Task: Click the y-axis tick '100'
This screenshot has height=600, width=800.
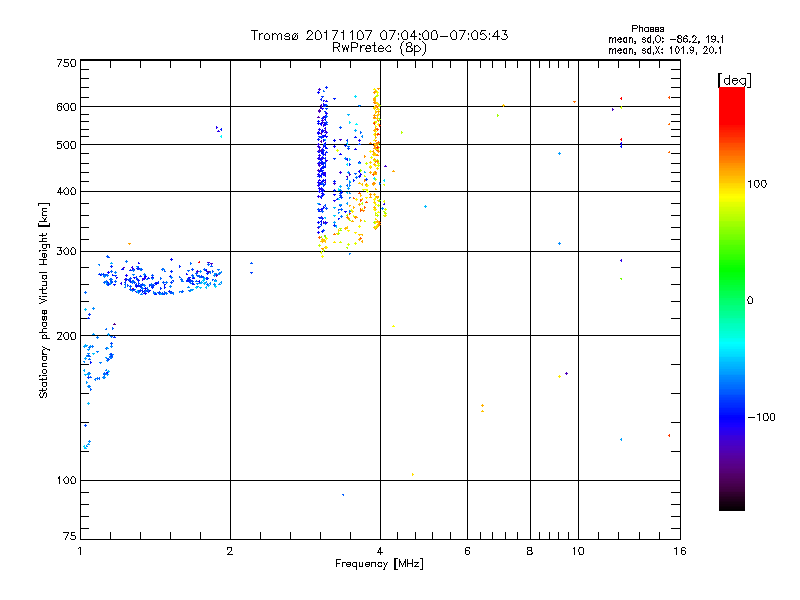Action: pyautogui.click(x=66, y=480)
